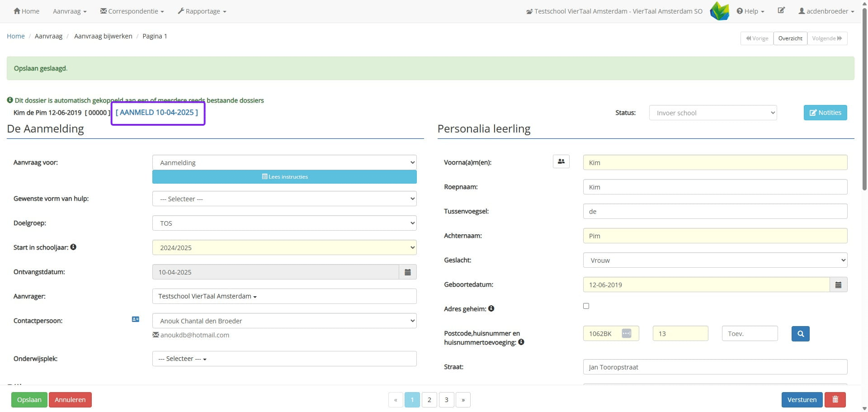The width and height of the screenshot is (868, 412).
Task: Click the Voornamen input field with Kim
Action: (x=715, y=162)
